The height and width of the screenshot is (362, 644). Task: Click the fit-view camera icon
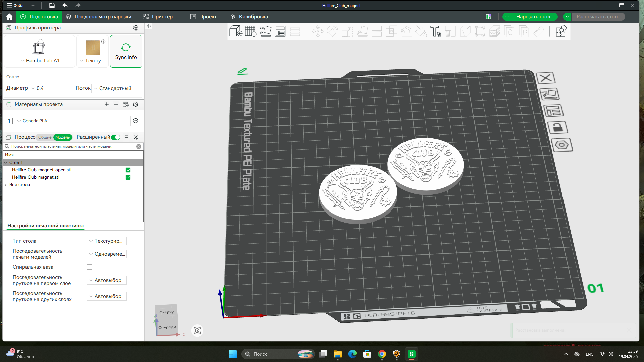tap(197, 330)
